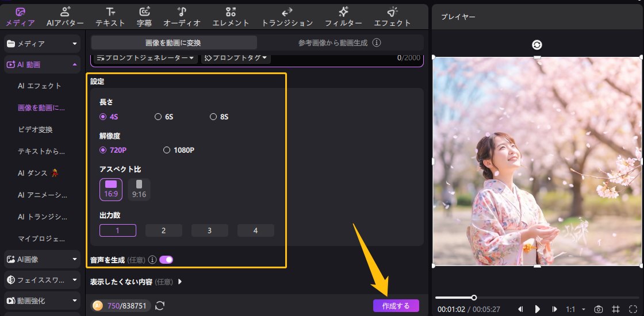Click the AI credits coin icon
The height and width of the screenshot is (316, 644).
click(97, 305)
